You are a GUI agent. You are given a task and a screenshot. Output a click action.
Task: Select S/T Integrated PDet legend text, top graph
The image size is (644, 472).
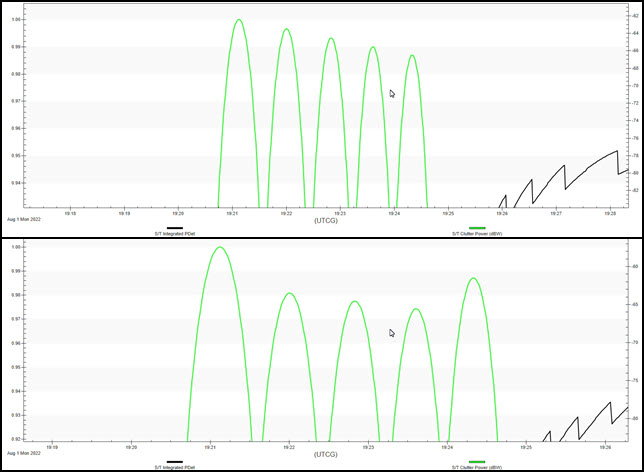tap(175, 234)
